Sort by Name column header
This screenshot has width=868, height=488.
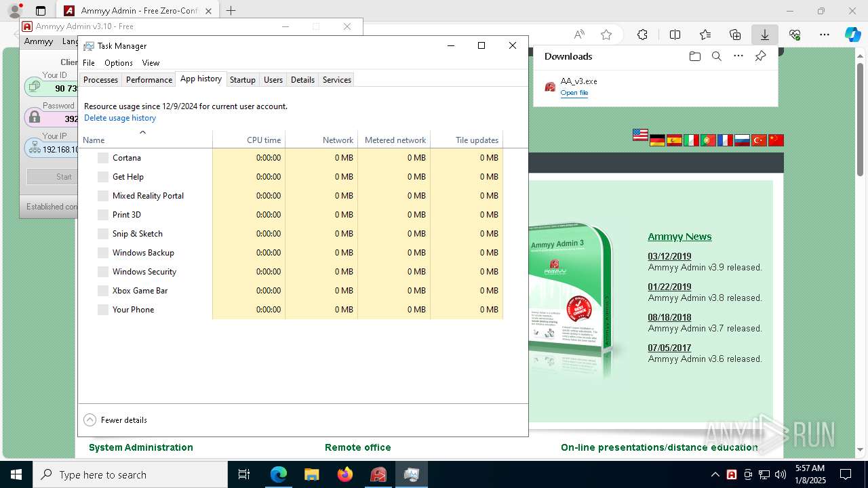point(146,140)
